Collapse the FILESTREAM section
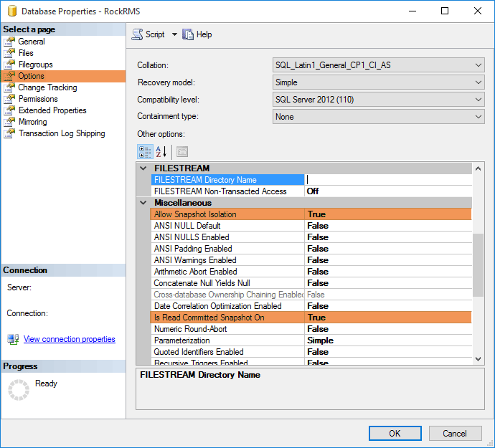 [x=143, y=168]
